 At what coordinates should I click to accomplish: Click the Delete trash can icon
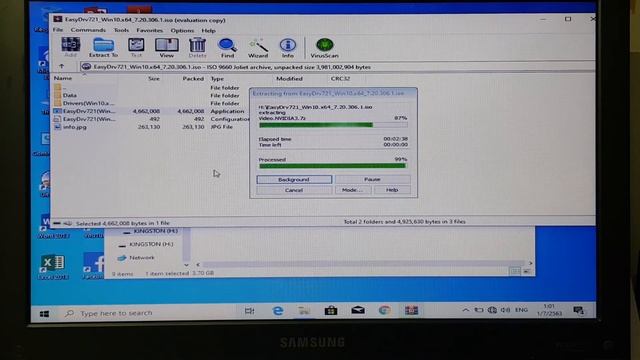197,47
